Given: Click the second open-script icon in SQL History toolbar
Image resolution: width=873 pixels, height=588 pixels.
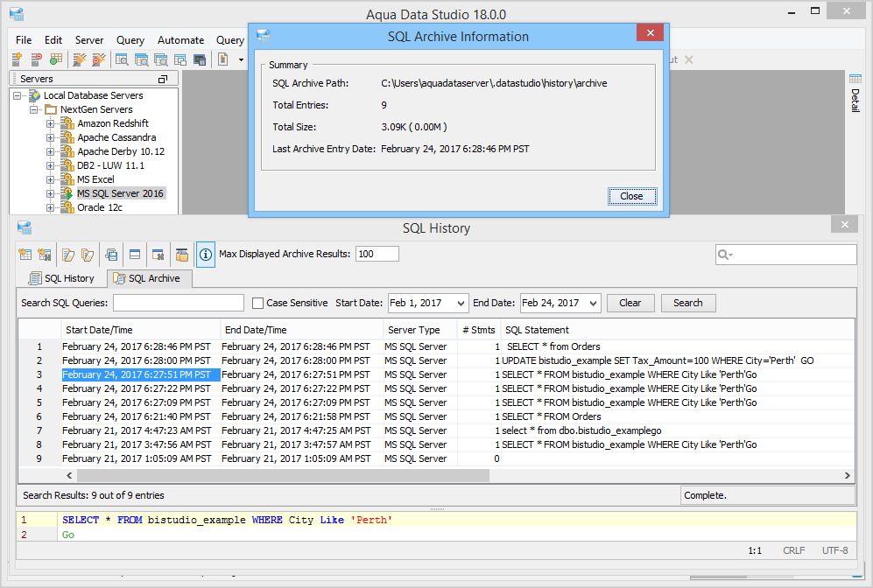Looking at the screenshot, I should pyautogui.click(x=88, y=255).
